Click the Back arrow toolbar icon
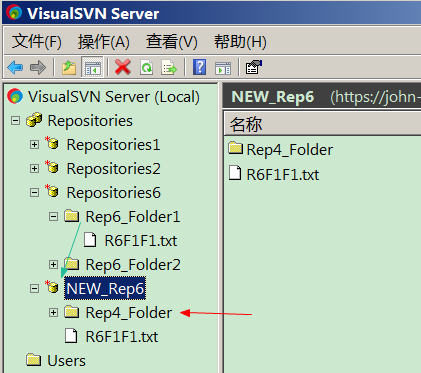This screenshot has height=373, width=421. tap(15, 67)
